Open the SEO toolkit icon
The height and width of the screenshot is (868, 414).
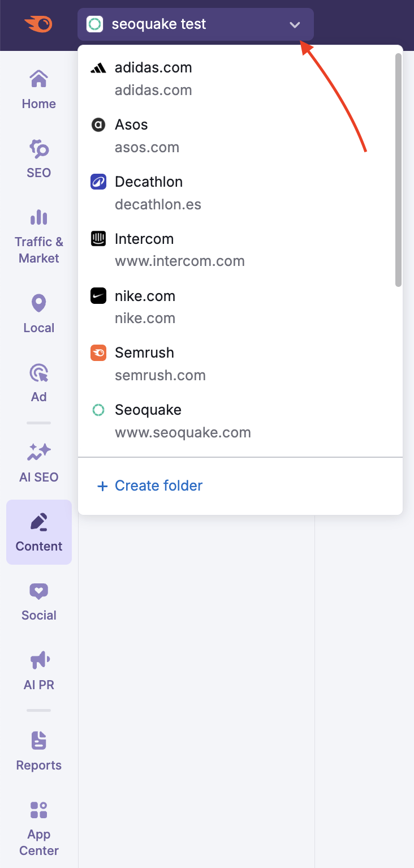38,150
